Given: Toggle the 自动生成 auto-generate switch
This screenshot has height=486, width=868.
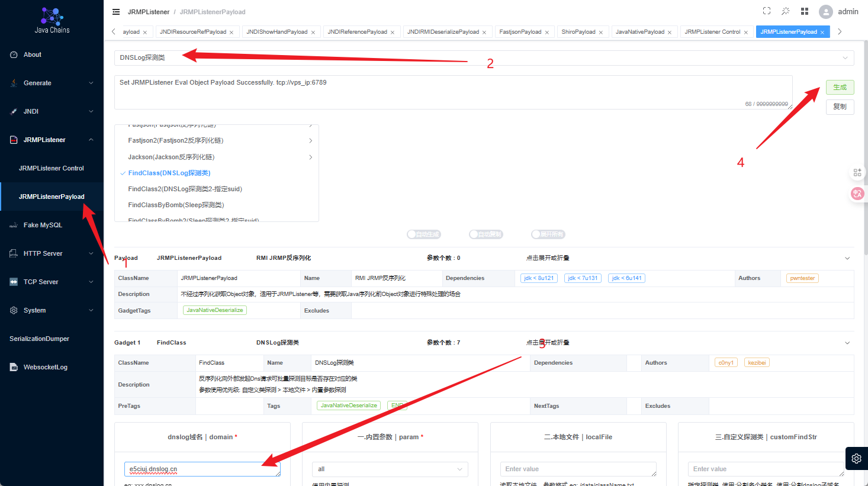Looking at the screenshot, I should tap(423, 234).
